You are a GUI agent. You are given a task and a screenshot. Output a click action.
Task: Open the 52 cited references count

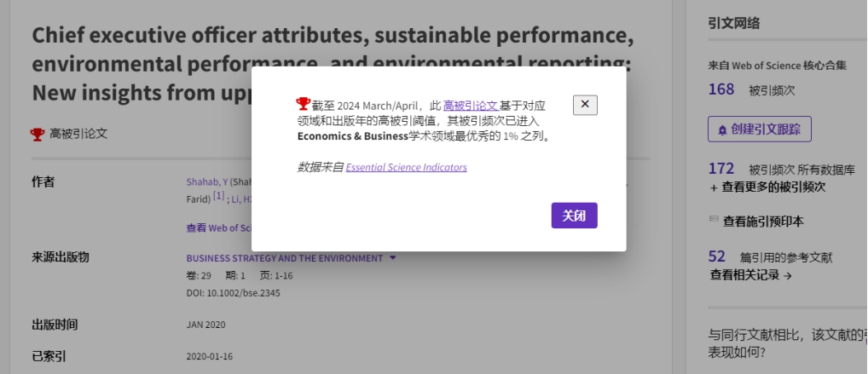pos(717,256)
